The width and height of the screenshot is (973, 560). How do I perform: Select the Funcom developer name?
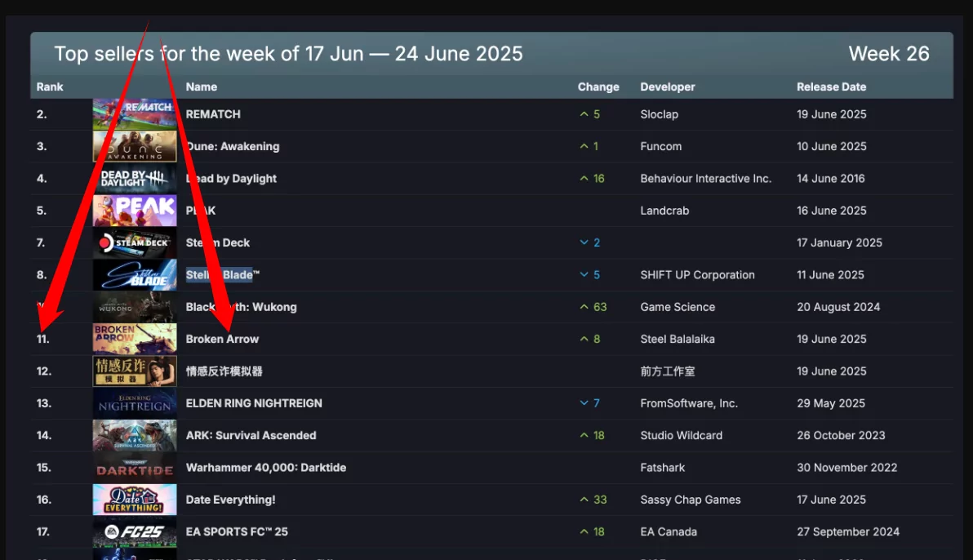(x=661, y=146)
